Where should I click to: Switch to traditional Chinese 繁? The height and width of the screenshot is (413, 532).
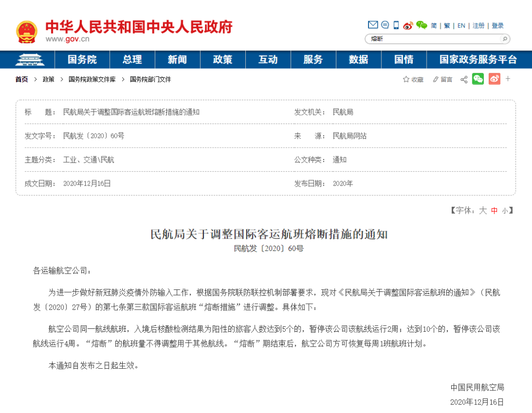pos(447,26)
